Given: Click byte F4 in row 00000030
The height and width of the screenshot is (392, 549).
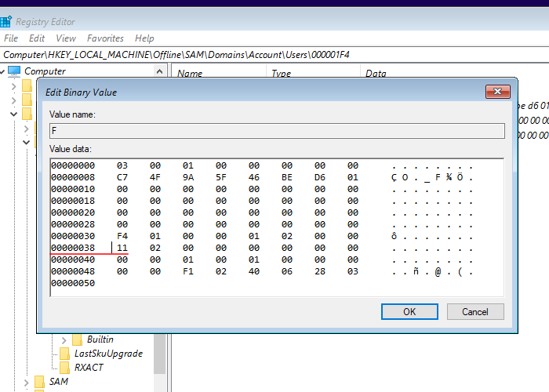Looking at the screenshot, I should 122,236.
